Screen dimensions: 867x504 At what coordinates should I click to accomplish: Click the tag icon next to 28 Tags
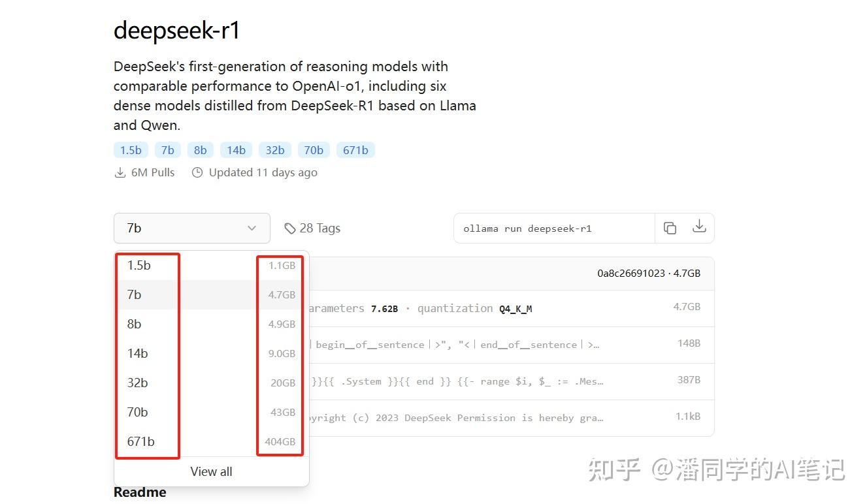click(290, 228)
